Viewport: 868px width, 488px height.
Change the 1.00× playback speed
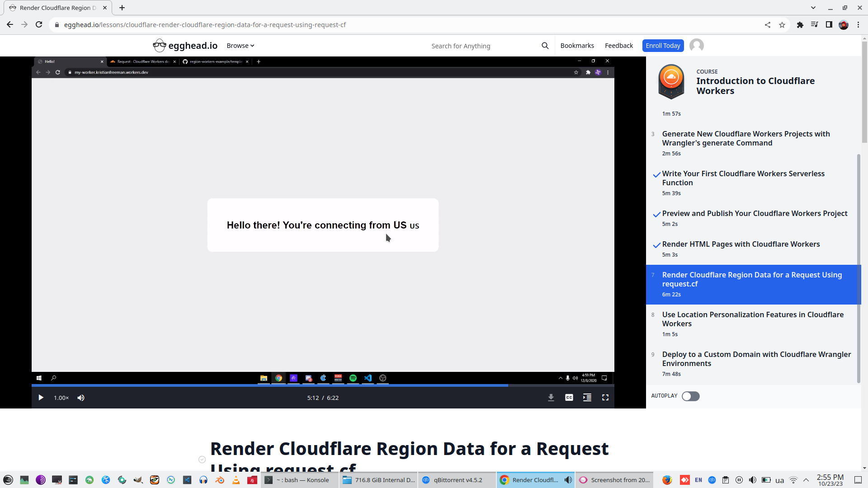click(61, 398)
